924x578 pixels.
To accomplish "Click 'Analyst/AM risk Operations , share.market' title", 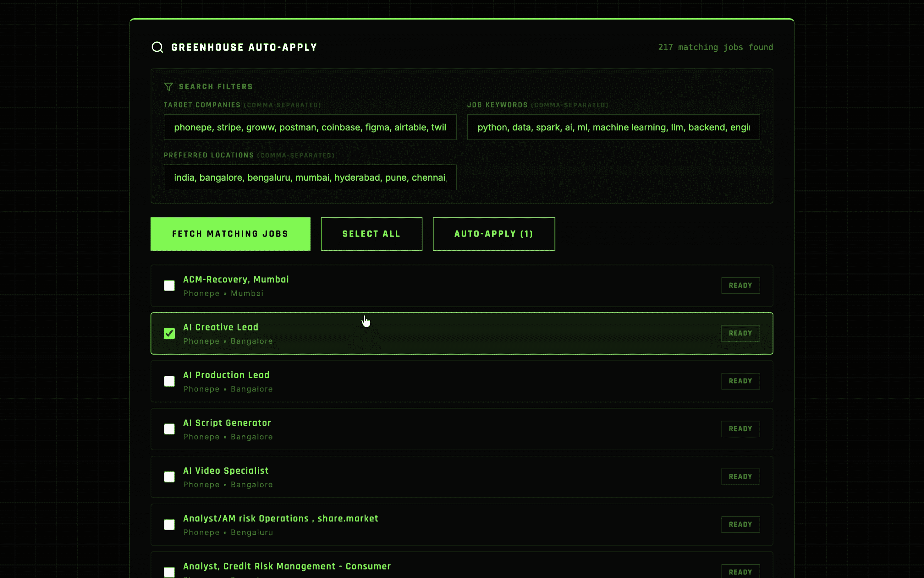I will tap(280, 518).
